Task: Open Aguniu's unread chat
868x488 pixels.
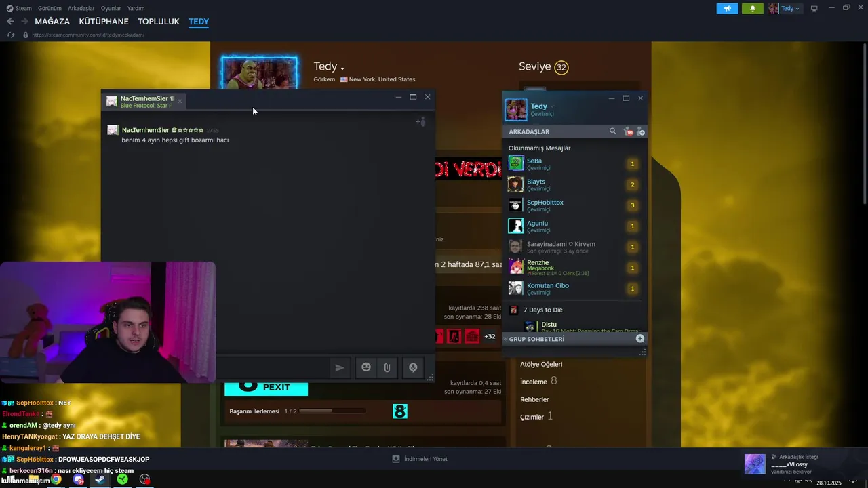Action: [x=574, y=226]
